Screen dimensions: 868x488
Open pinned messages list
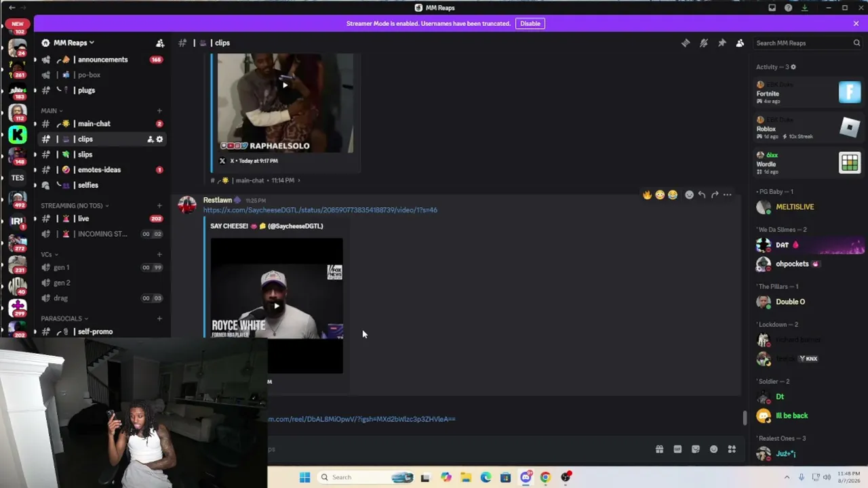pyautogui.click(x=722, y=43)
